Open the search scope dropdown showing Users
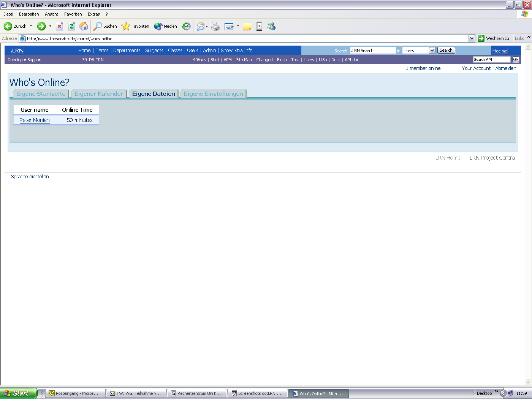Viewport: 532px width, 399px height. point(432,50)
